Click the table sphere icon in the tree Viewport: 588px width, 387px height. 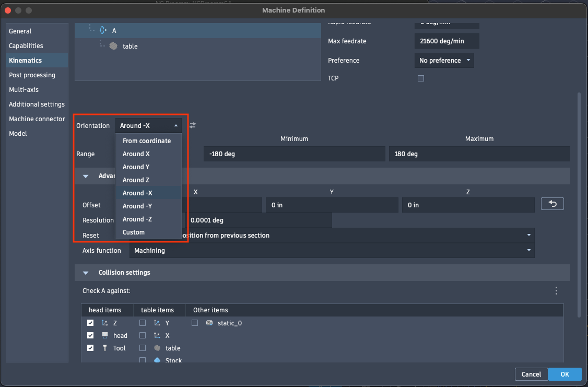(x=113, y=46)
